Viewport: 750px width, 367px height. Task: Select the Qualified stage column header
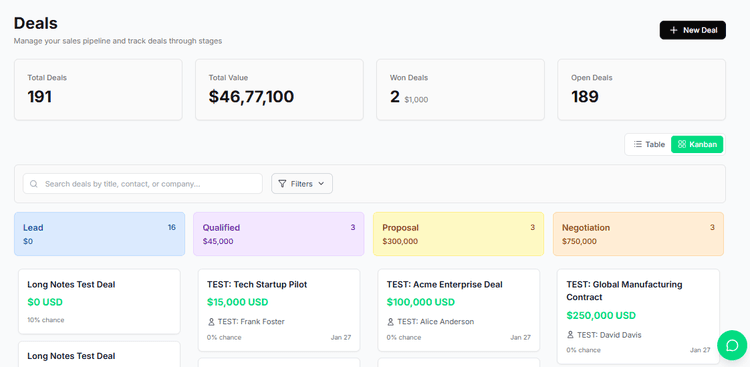(279, 234)
